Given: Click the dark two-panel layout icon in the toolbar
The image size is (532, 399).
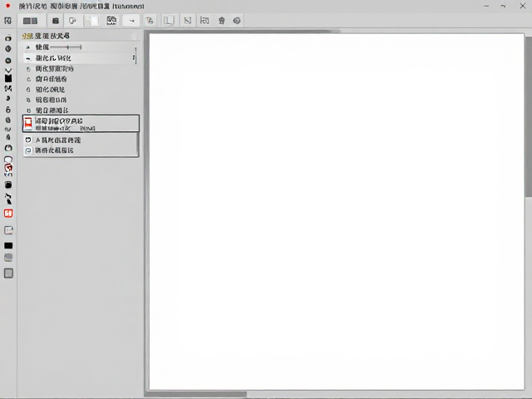Looking at the screenshot, I should (x=30, y=21).
